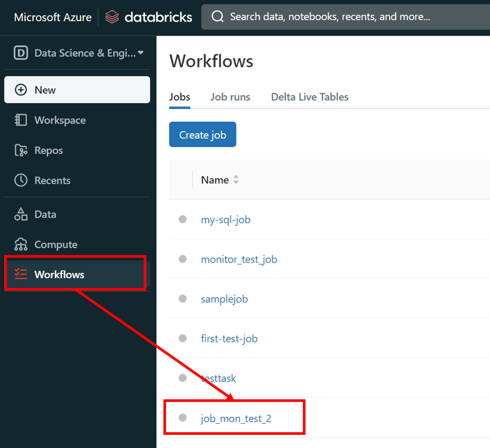Click the Repos folder-branch icon

tap(21, 150)
